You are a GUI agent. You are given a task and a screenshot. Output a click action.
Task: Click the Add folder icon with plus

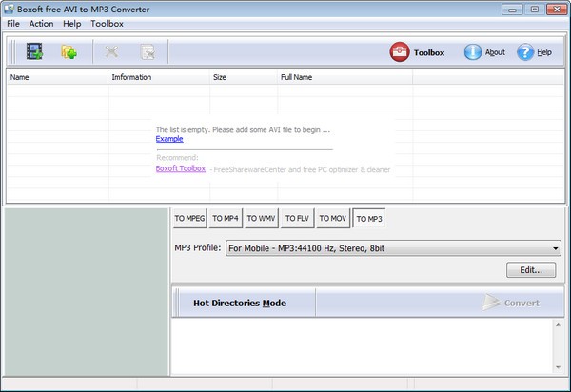(x=69, y=51)
